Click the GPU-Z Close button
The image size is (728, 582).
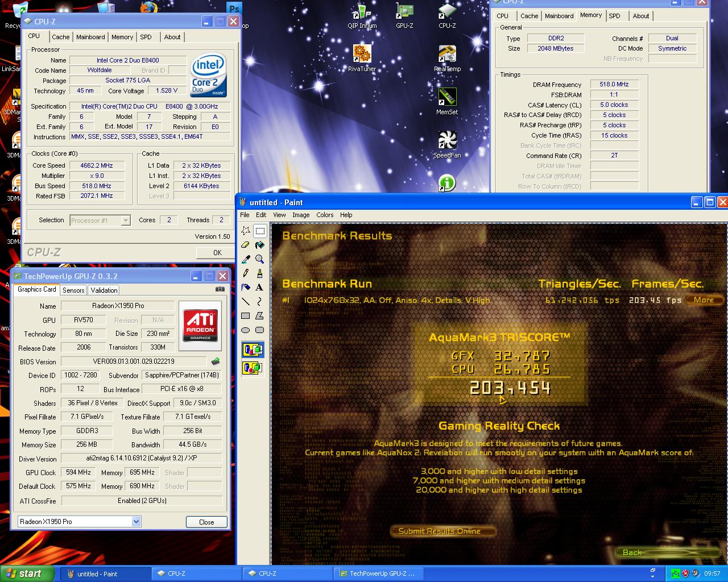206,522
